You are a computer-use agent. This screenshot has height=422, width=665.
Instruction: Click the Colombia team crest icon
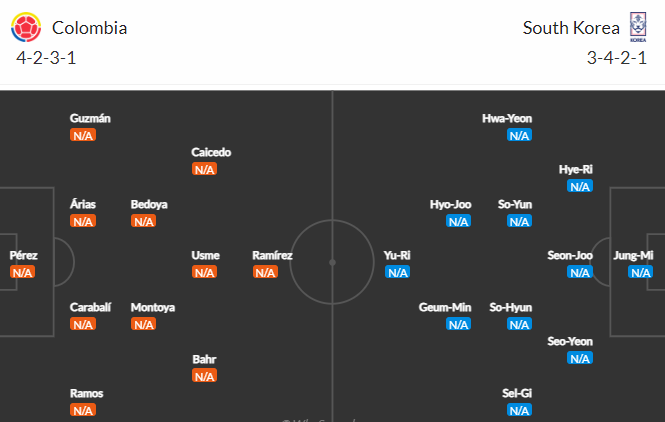(x=26, y=27)
